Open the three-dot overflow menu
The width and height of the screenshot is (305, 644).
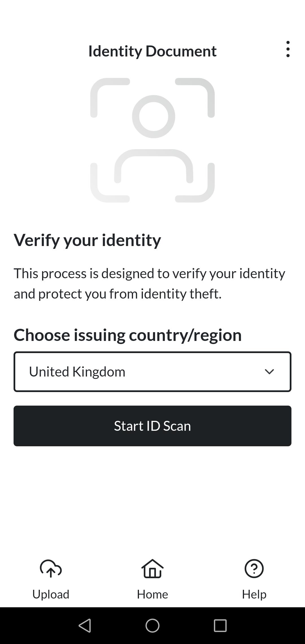[288, 49]
